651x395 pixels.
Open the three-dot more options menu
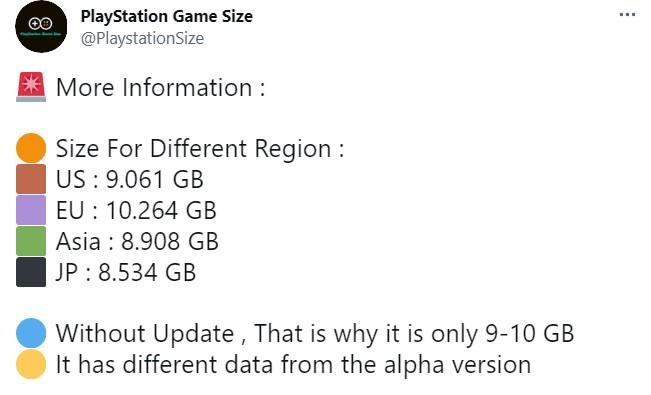(627, 15)
